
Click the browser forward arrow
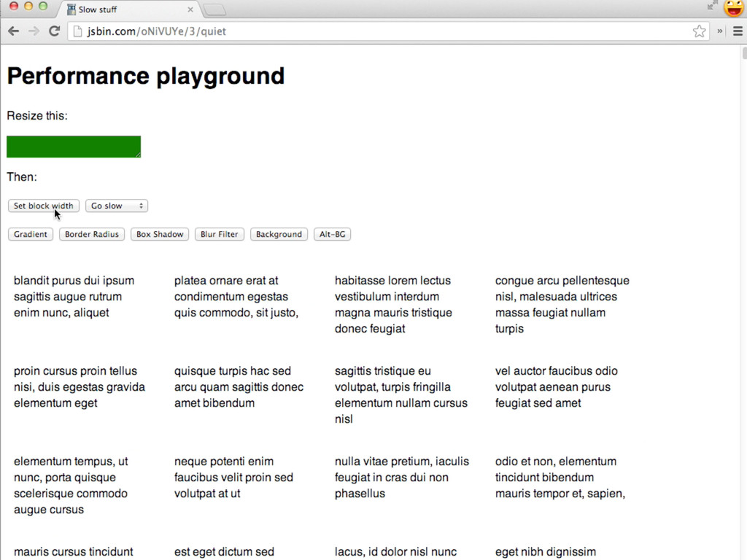click(34, 31)
